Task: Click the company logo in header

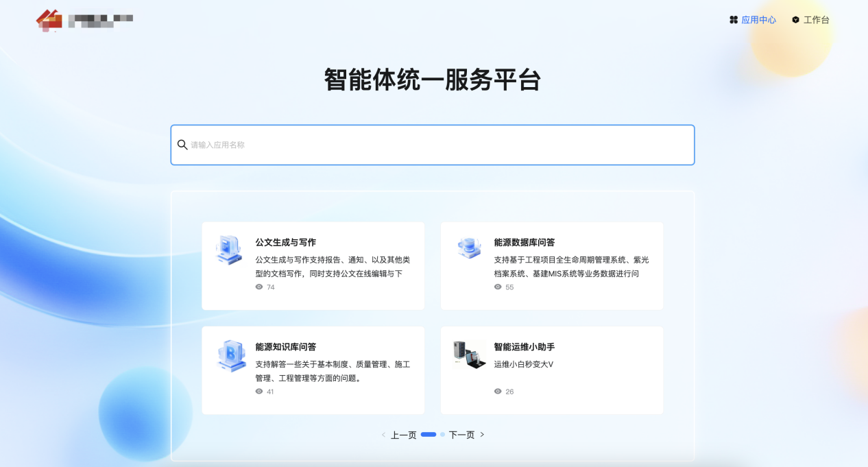Action: [x=84, y=21]
